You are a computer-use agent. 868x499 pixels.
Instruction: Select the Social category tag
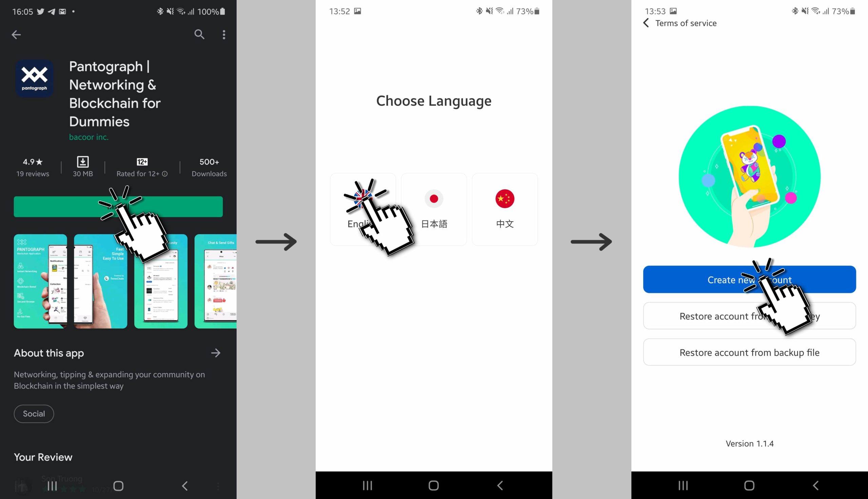click(x=33, y=413)
